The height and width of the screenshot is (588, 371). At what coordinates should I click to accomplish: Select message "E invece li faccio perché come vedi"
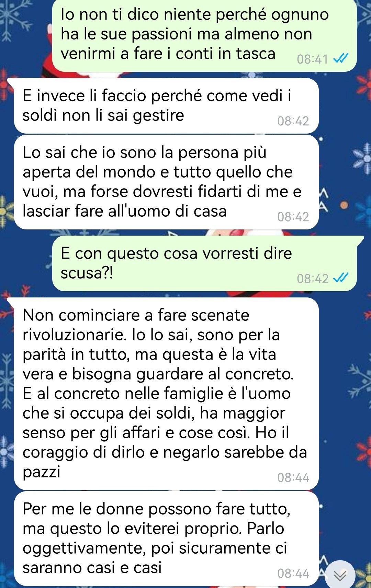[166, 106]
